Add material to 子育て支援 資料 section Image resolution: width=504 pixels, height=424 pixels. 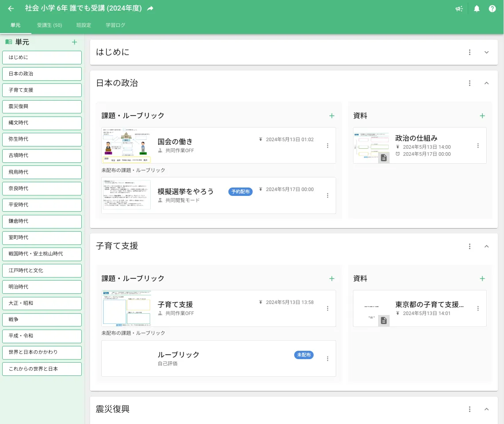click(x=482, y=278)
